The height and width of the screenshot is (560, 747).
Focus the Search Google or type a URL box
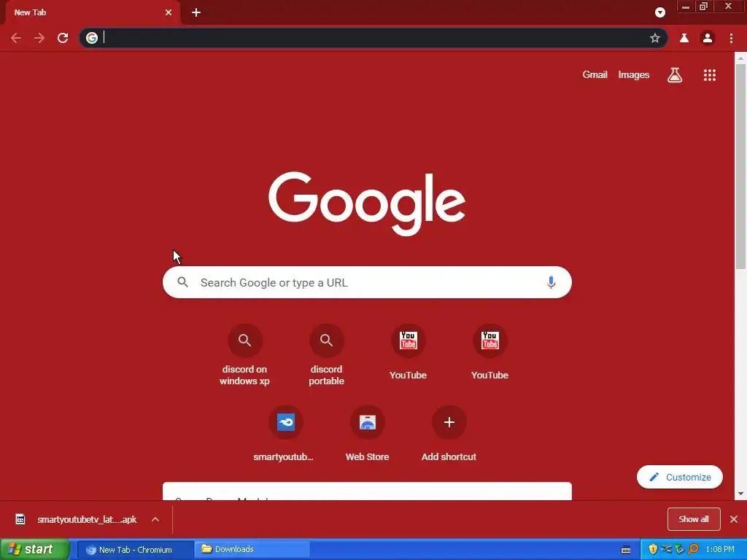(368, 282)
